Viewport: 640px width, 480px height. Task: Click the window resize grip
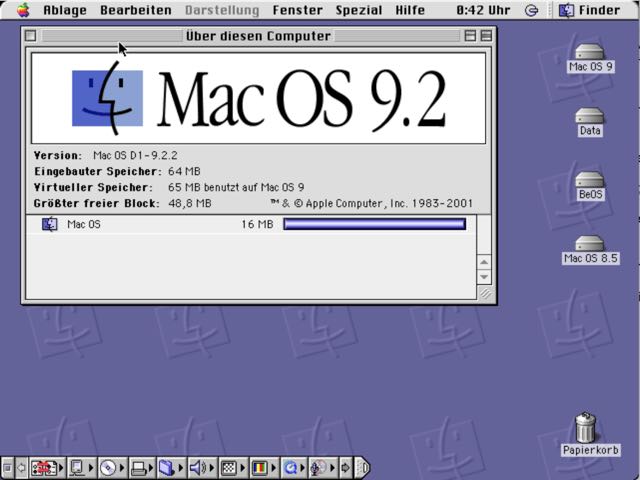(484, 293)
